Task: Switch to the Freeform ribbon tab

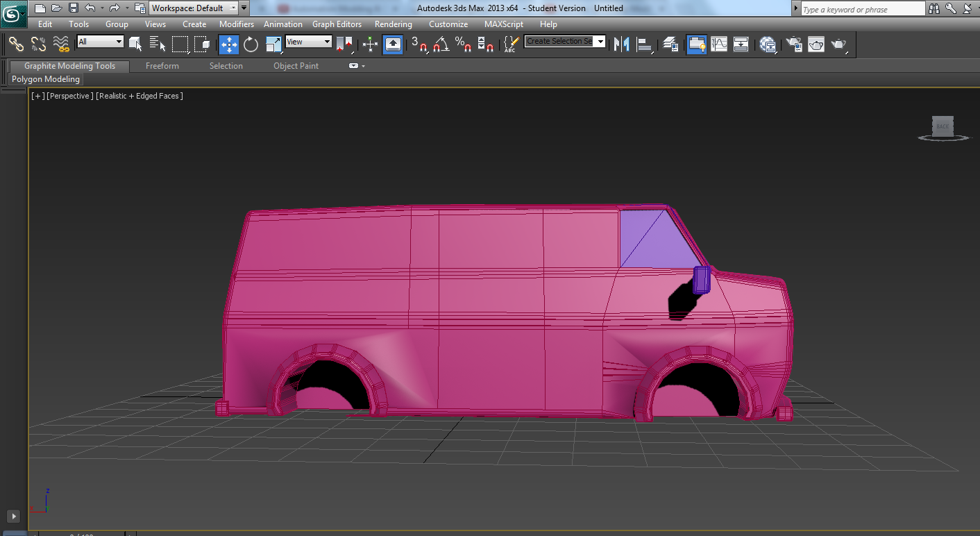Action: (162, 66)
